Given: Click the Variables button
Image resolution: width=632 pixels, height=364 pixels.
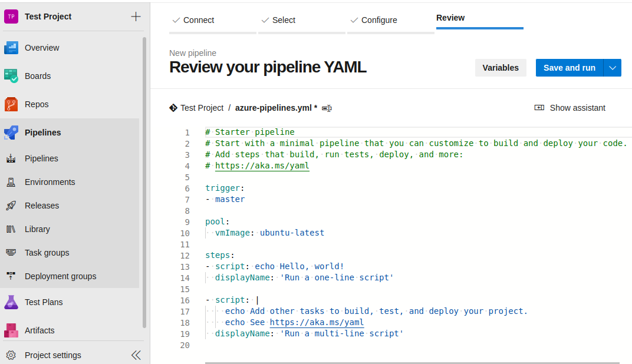Looking at the screenshot, I should 501,68.
